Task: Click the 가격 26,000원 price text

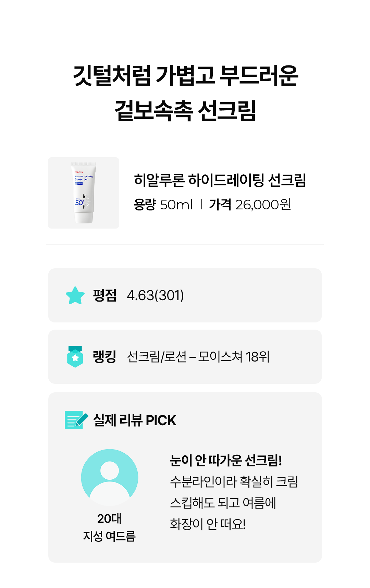Action: pos(250,205)
